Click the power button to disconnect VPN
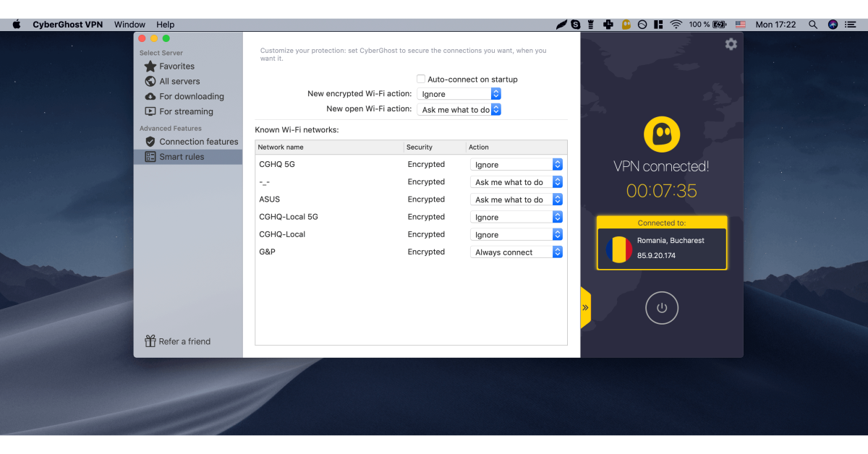The width and height of the screenshot is (868, 454). pyautogui.click(x=662, y=308)
